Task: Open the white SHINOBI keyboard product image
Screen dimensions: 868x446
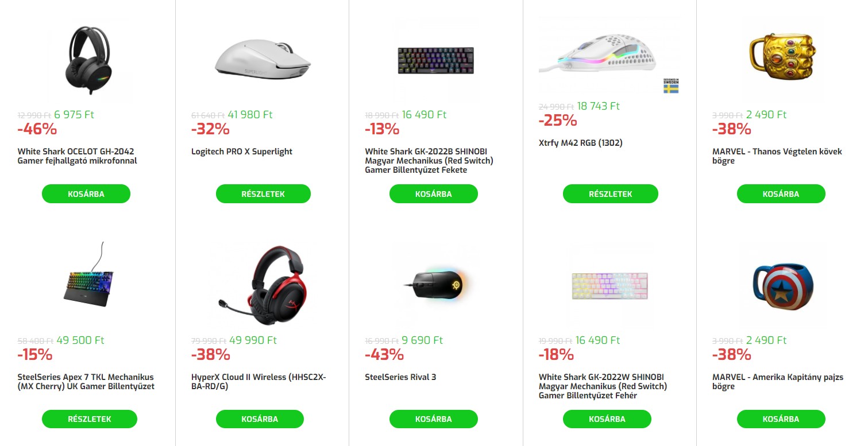Action: pos(609,285)
